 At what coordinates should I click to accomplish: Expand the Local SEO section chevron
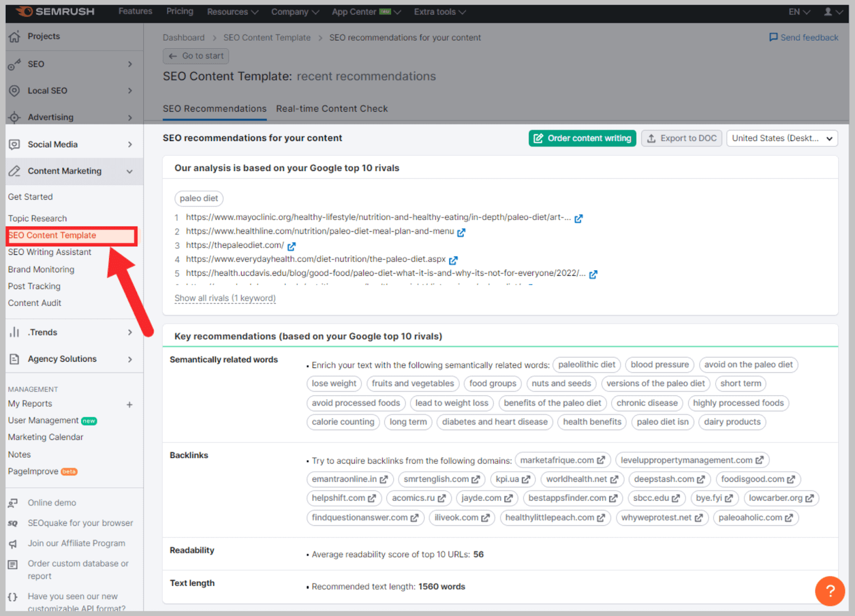tap(129, 91)
